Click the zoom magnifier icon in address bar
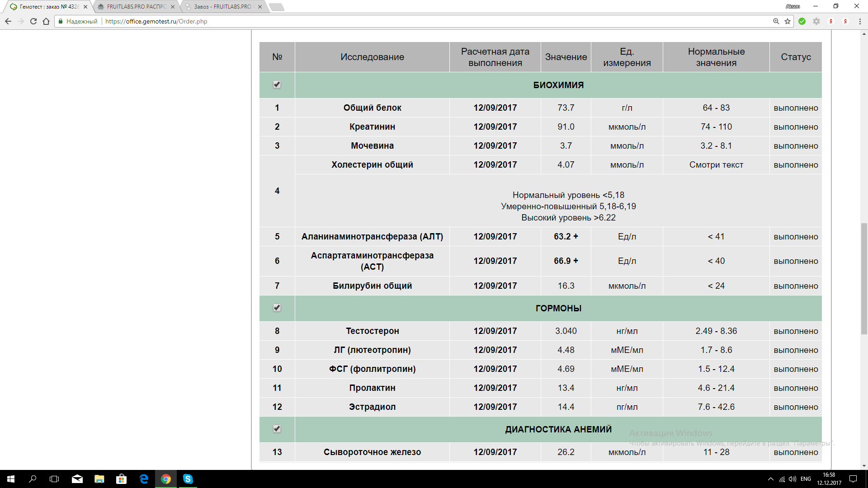 [776, 21]
